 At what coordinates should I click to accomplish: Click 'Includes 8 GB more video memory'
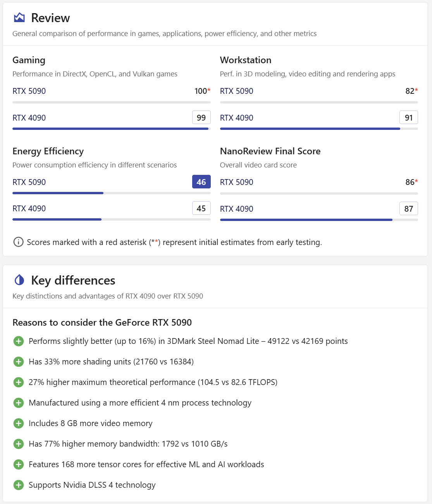coord(91,423)
